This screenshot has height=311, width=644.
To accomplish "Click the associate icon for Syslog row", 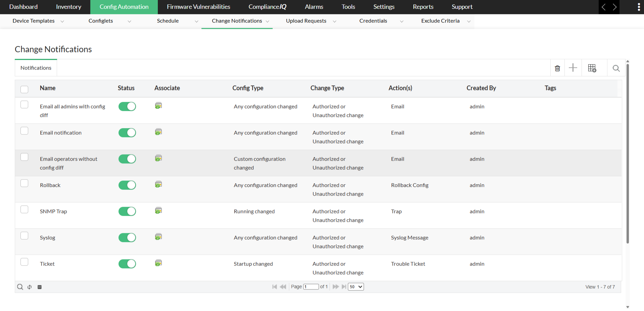I will (x=158, y=237).
